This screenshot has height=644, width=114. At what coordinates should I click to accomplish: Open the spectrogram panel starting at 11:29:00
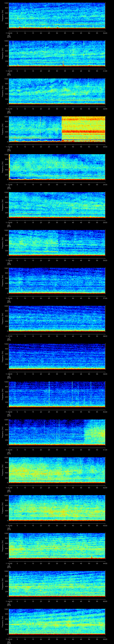pos(57,16)
